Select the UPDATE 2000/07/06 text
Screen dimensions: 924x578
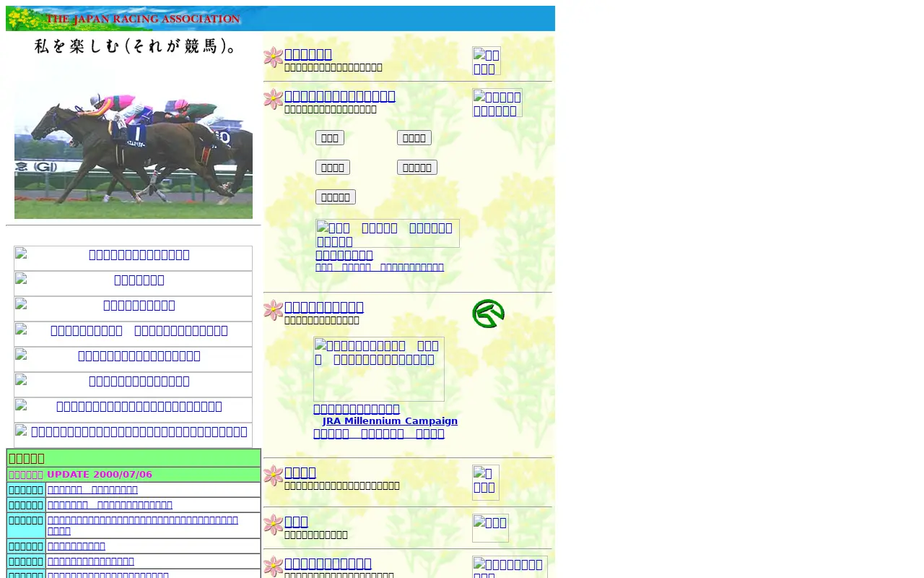point(100,475)
